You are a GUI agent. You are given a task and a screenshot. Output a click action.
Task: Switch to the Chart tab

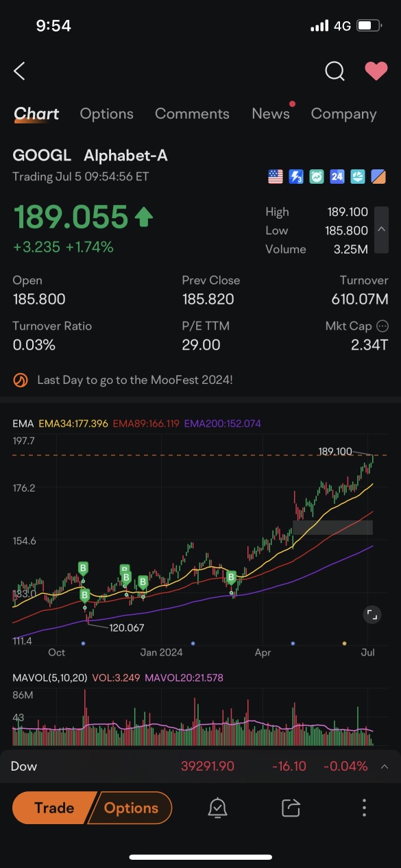tap(36, 114)
